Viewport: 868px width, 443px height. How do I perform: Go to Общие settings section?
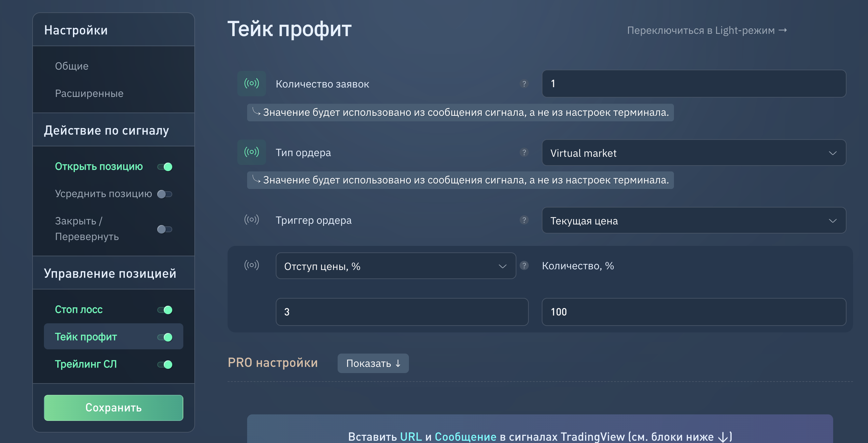pos(72,66)
